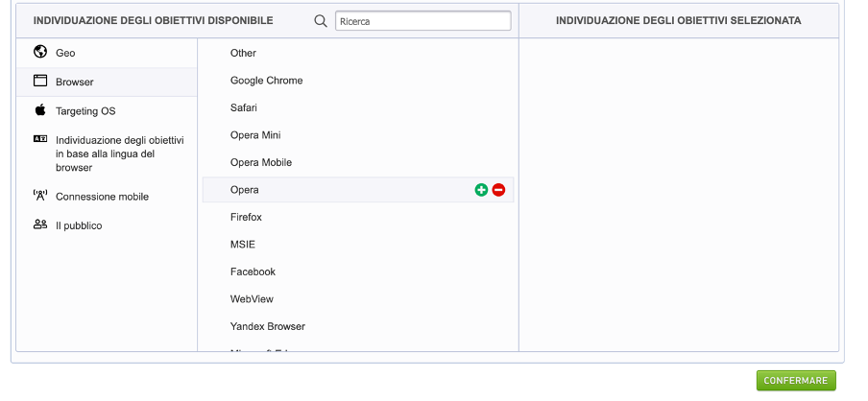Click the browser window icon
This screenshot has width=868, height=401.
pyautogui.click(x=40, y=82)
